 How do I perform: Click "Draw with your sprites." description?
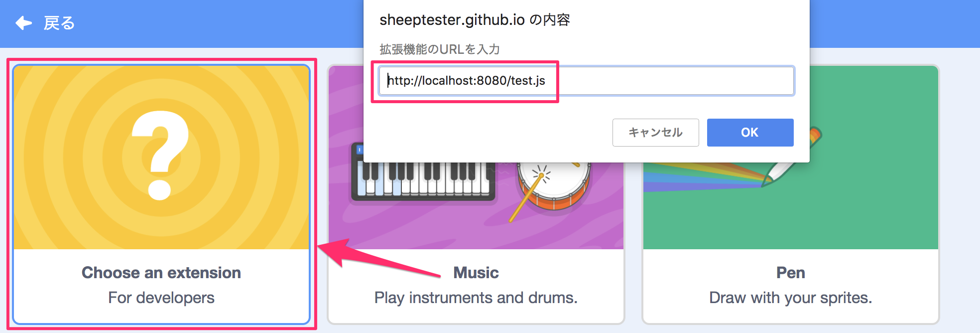click(791, 298)
